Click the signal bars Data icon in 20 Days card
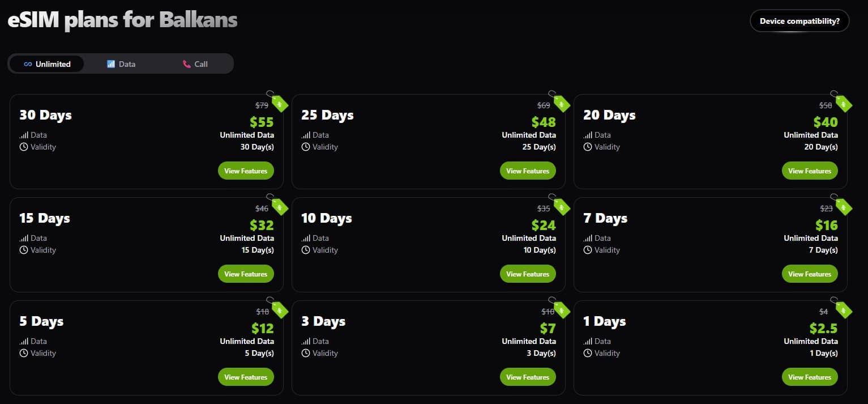868x404 pixels. coord(588,135)
